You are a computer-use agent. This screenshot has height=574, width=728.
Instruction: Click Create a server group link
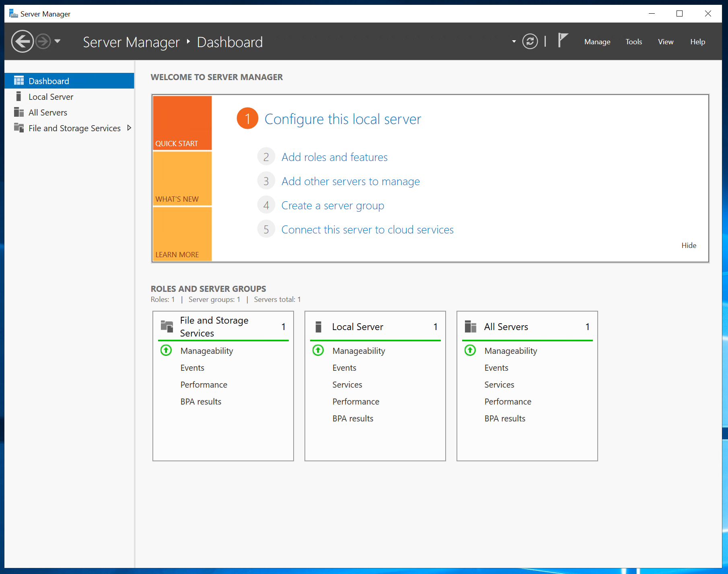click(x=333, y=205)
